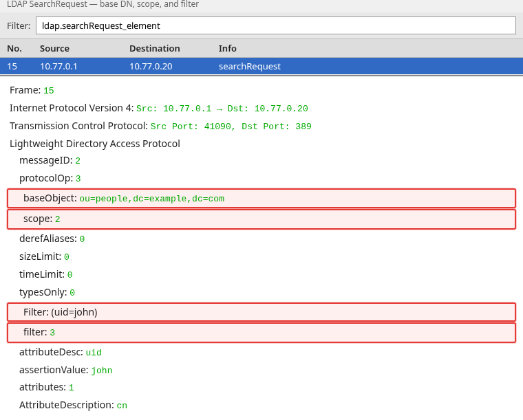
Task: Select the Frame: 15 line
Action: pos(32,90)
